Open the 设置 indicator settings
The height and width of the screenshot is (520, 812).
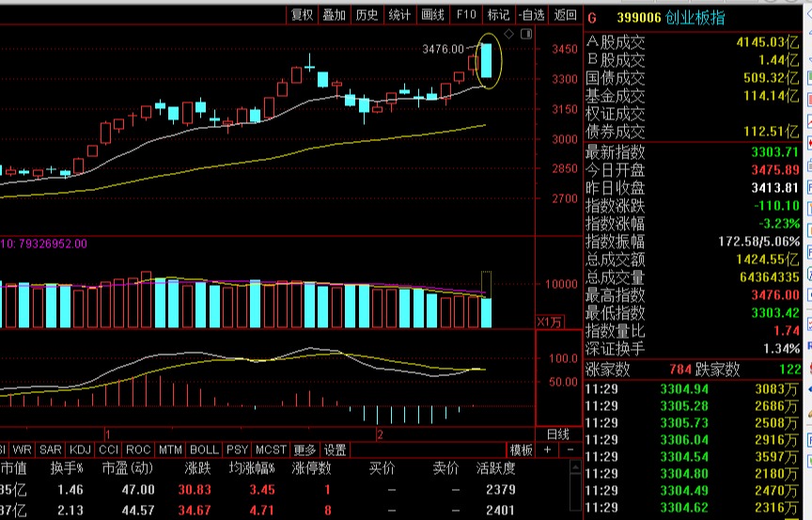(336, 450)
